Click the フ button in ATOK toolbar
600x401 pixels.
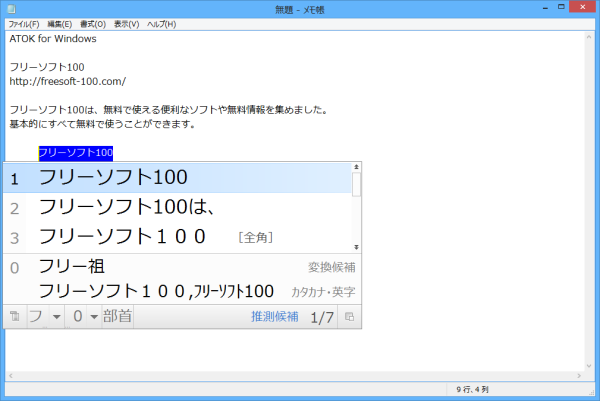(37, 316)
